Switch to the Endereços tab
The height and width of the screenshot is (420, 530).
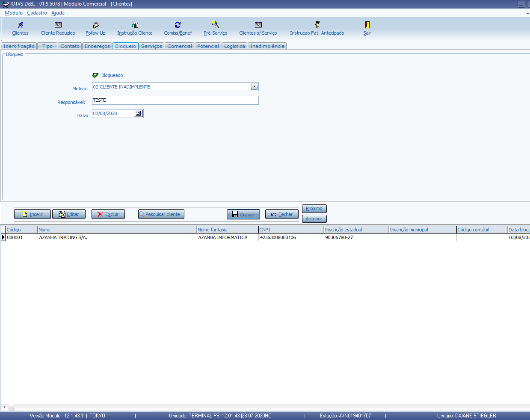[x=97, y=46]
